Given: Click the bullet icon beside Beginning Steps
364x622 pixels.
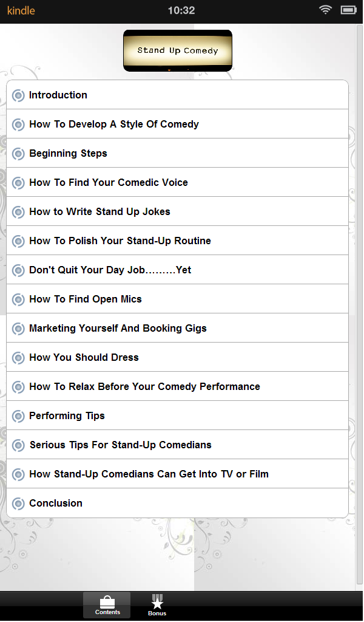Looking at the screenshot, I should [x=19, y=154].
